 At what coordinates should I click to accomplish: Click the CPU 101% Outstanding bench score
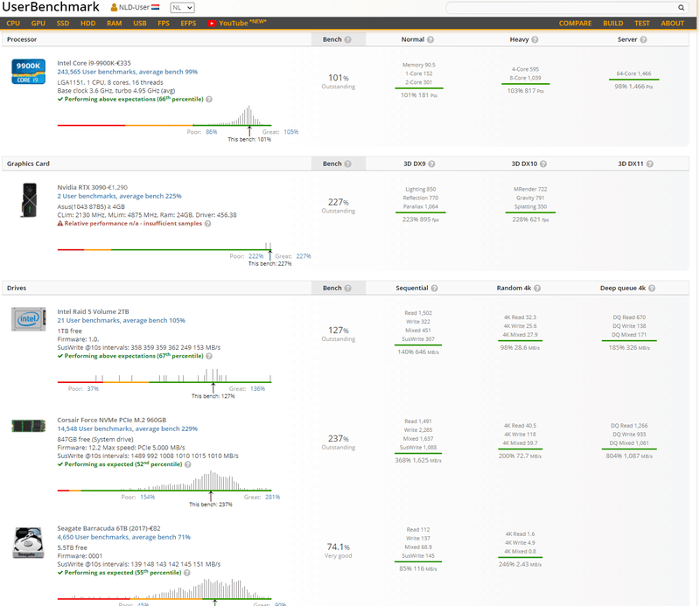pos(339,81)
